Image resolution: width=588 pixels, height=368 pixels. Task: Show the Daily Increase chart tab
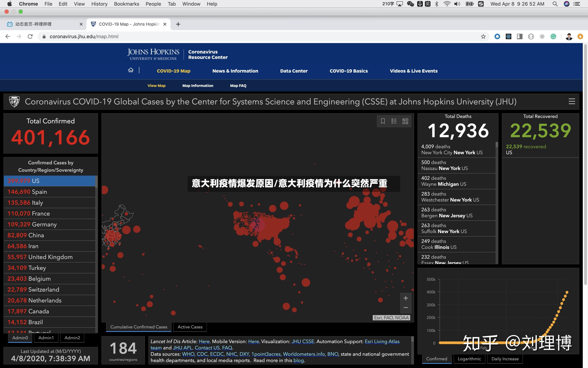(x=505, y=359)
